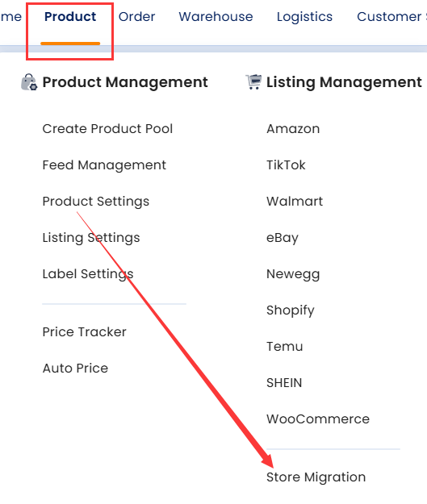Switch to the Order tab
The image size is (427, 504).
(x=136, y=17)
